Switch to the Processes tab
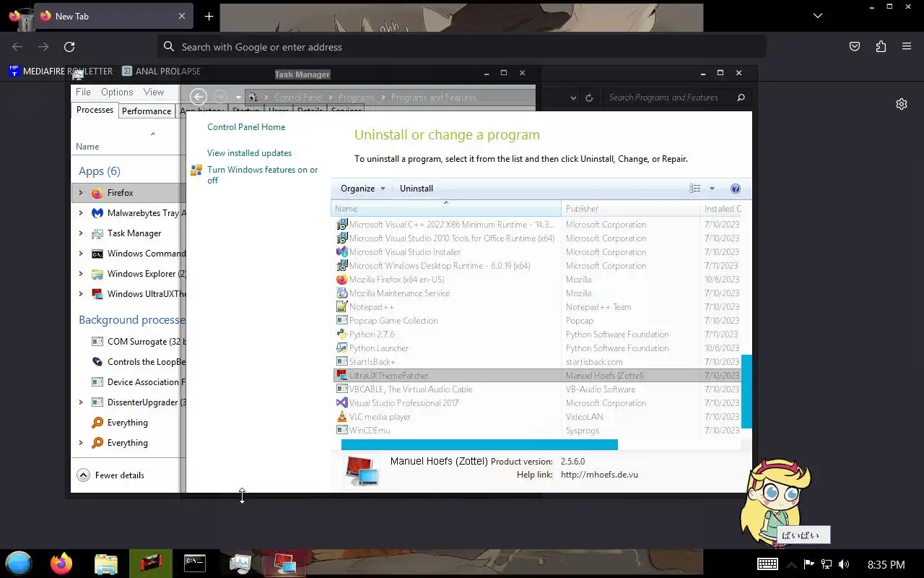 pyautogui.click(x=95, y=110)
